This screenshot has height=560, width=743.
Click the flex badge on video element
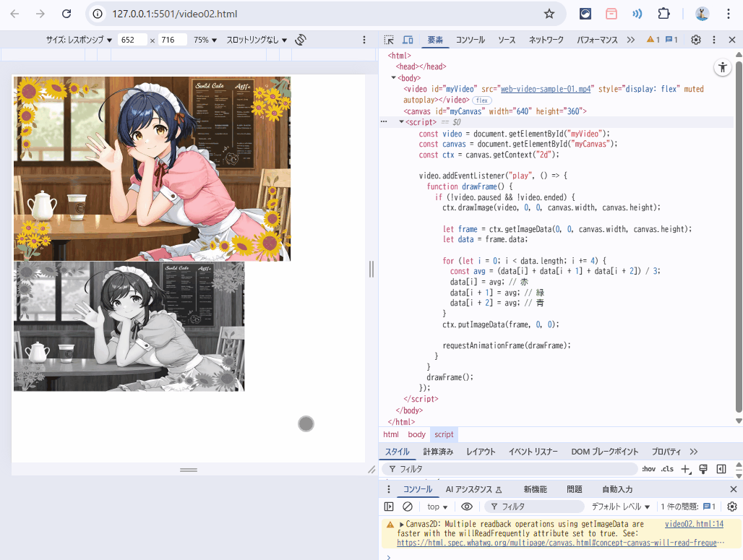pos(482,100)
